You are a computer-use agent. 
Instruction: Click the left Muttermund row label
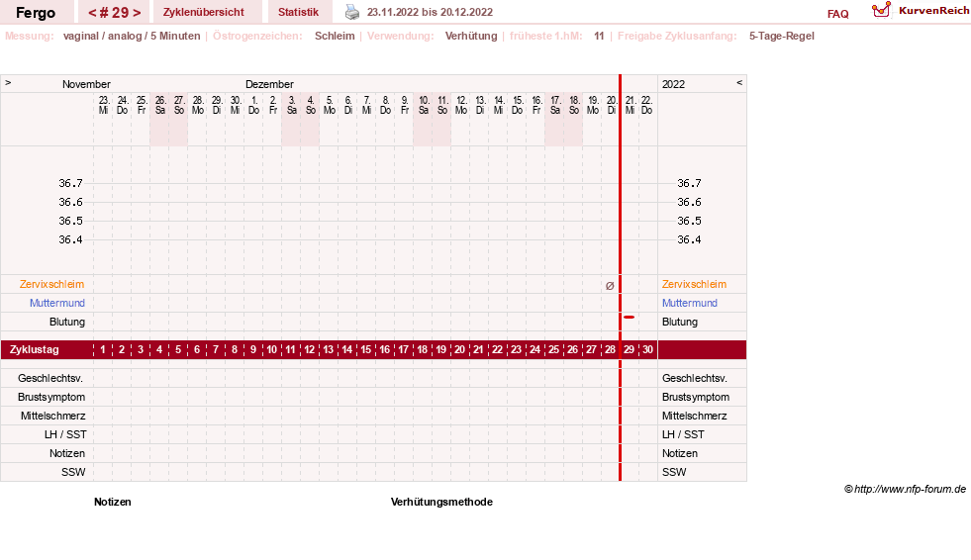[x=57, y=303]
